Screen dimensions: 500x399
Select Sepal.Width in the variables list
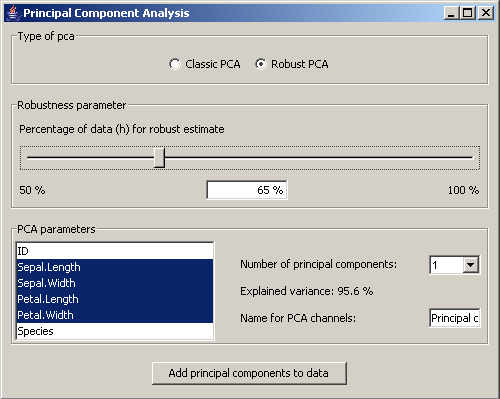[115, 283]
